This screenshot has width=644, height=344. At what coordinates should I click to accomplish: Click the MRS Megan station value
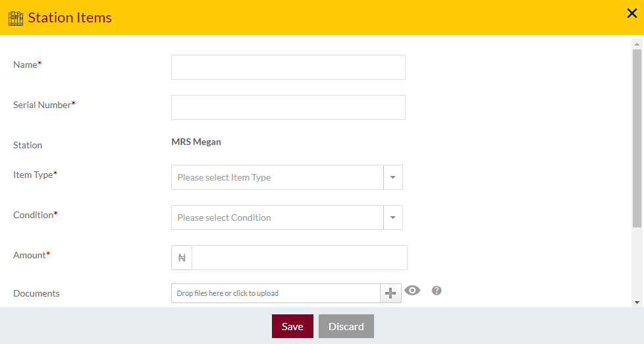[x=196, y=142]
